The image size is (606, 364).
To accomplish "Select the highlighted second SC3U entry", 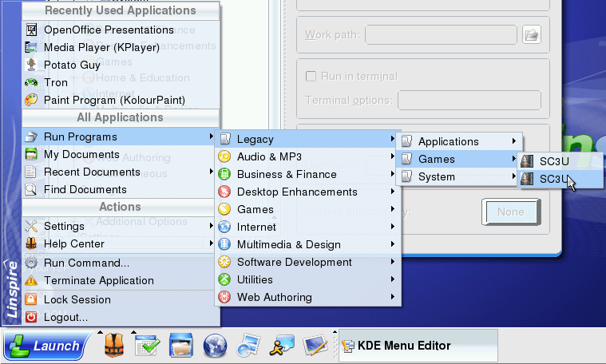I will (553, 179).
